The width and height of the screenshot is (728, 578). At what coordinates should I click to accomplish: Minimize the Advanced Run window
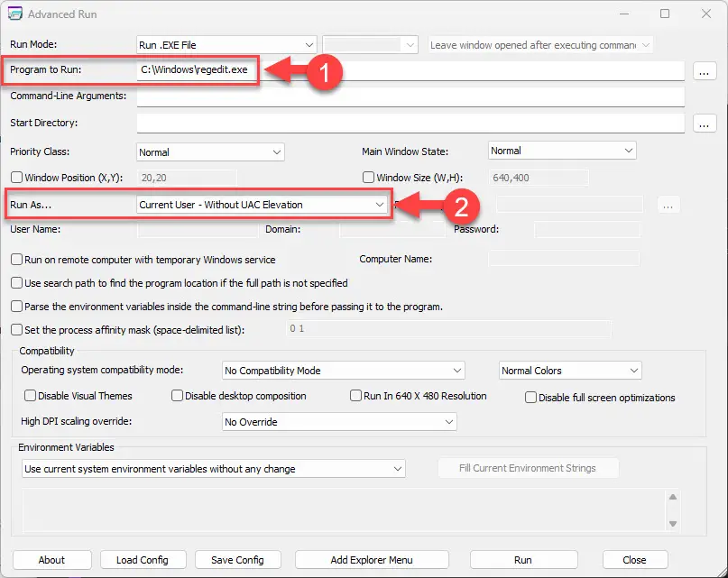(624, 14)
